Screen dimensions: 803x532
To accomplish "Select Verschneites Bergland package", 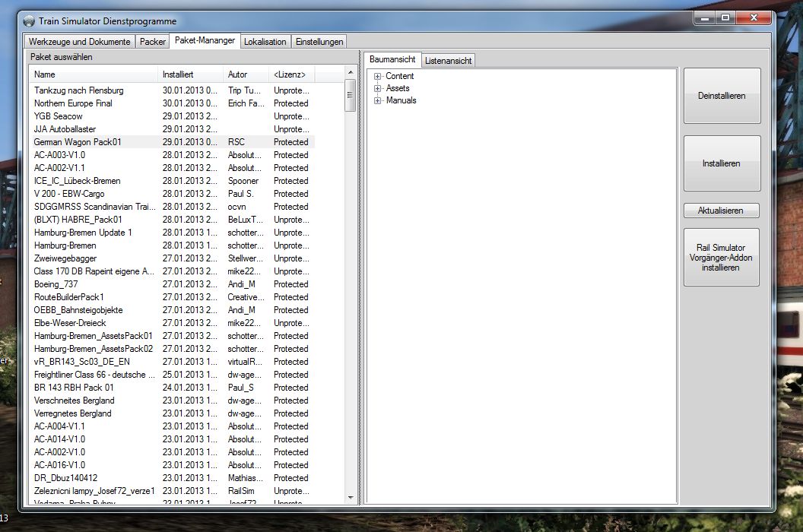I will (172, 401).
